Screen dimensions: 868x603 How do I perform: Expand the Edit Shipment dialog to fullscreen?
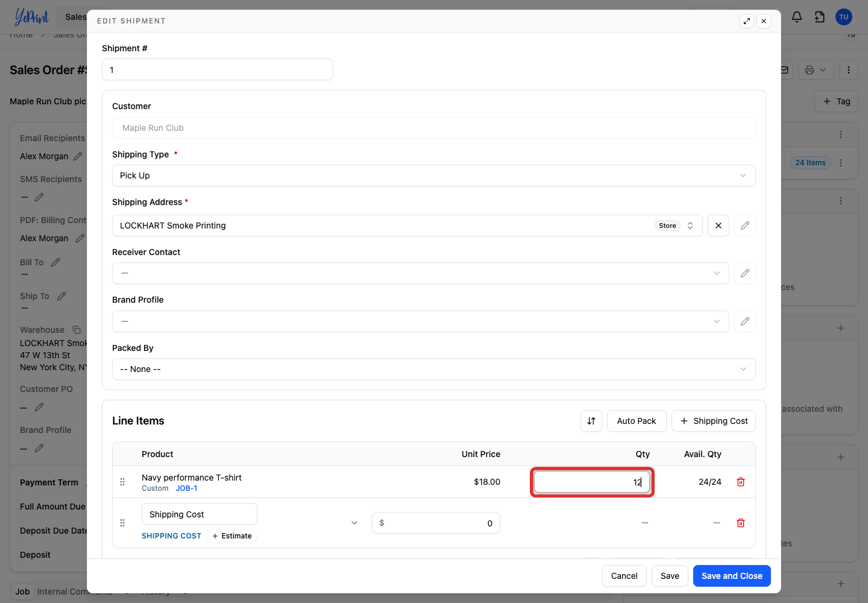coord(747,21)
